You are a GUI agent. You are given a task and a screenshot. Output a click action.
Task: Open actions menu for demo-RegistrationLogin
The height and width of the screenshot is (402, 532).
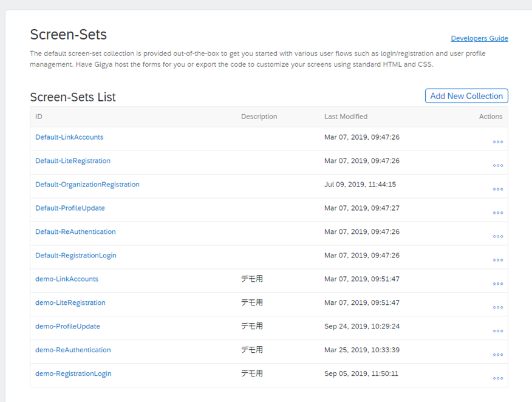498,378
